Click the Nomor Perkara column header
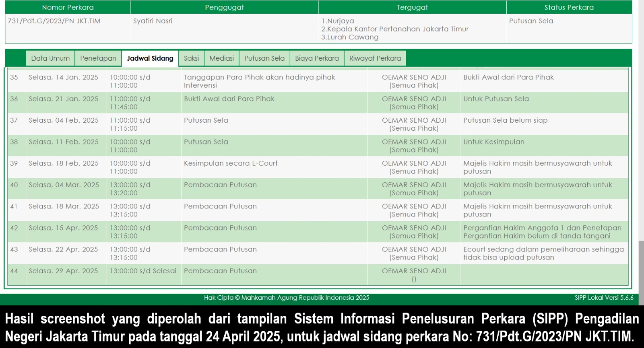 (68, 7)
